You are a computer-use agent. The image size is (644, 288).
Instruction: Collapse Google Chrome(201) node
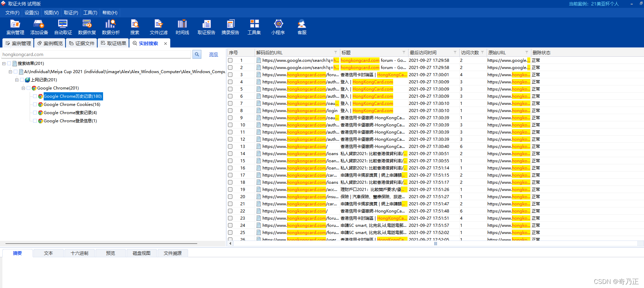pyautogui.click(x=23, y=88)
